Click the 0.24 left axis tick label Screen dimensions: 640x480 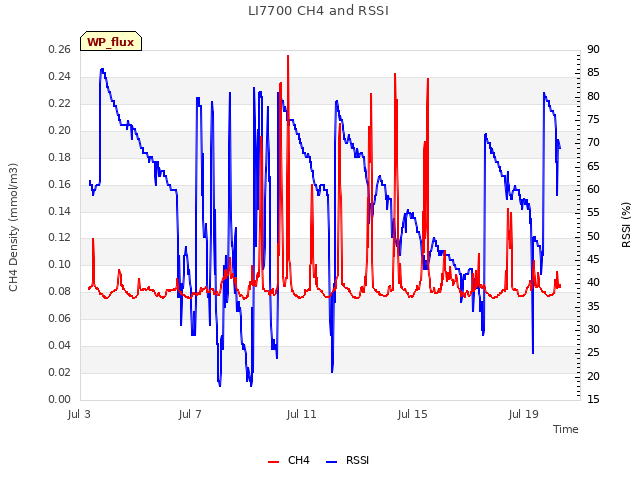[60, 76]
